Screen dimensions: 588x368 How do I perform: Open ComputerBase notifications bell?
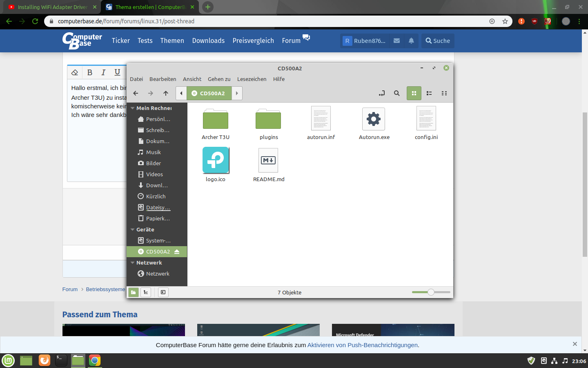411,41
